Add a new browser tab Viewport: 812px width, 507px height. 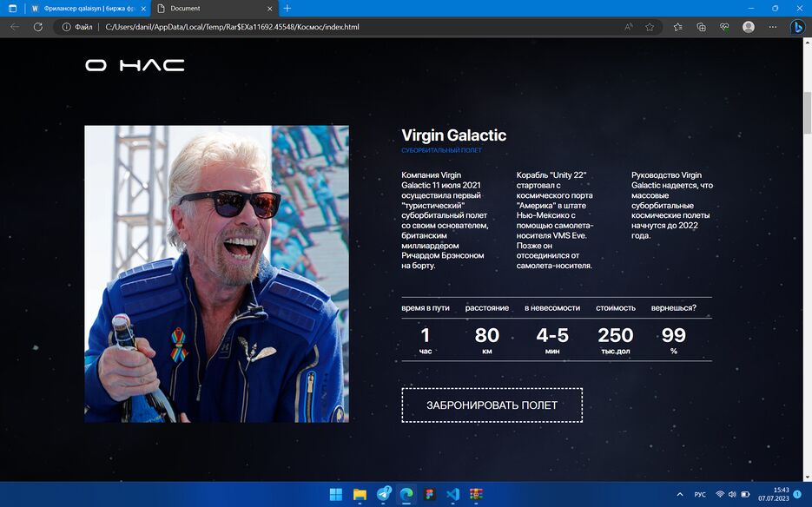point(287,9)
